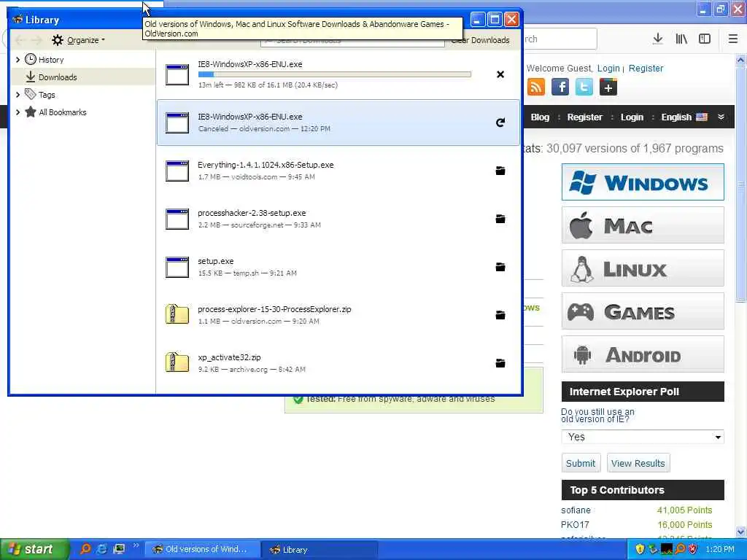Expand the History tree node
This screenshot has height=560, width=747.
[x=18, y=60]
